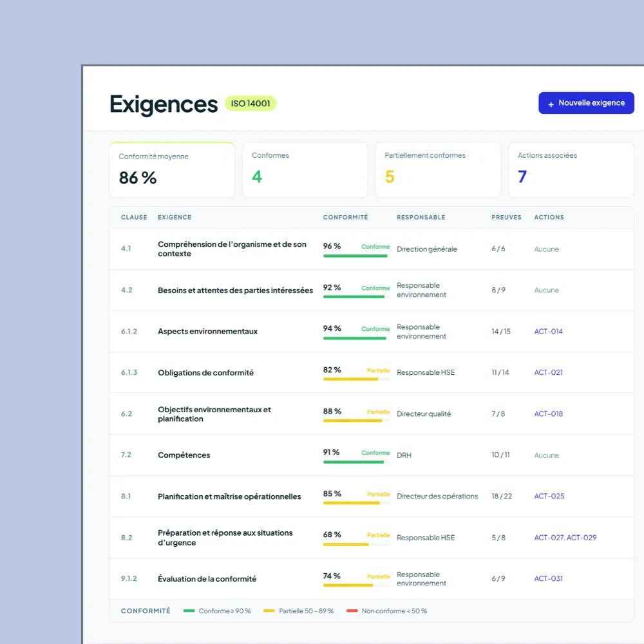Select the Compétences requirement row
This screenshot has width=644, height=644.
(372, 455)
